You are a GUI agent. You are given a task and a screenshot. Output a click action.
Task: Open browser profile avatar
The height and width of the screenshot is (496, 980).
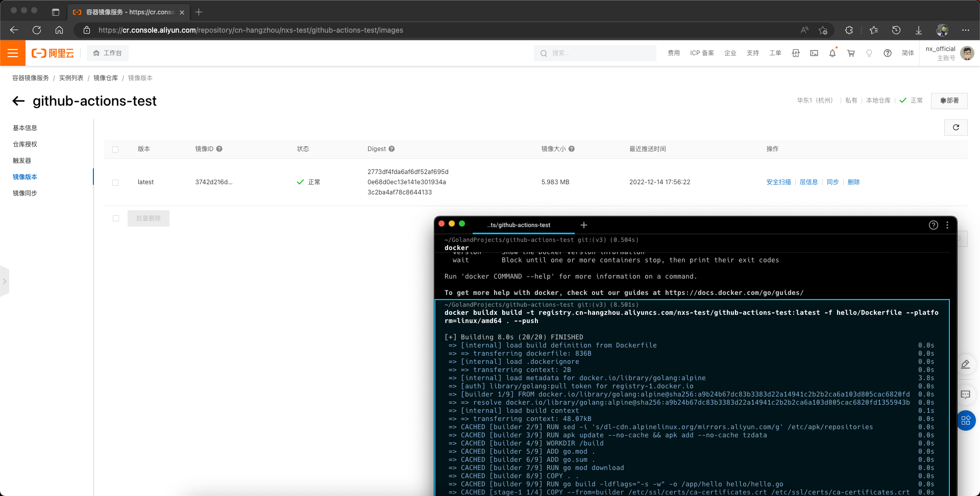(942, 30)
